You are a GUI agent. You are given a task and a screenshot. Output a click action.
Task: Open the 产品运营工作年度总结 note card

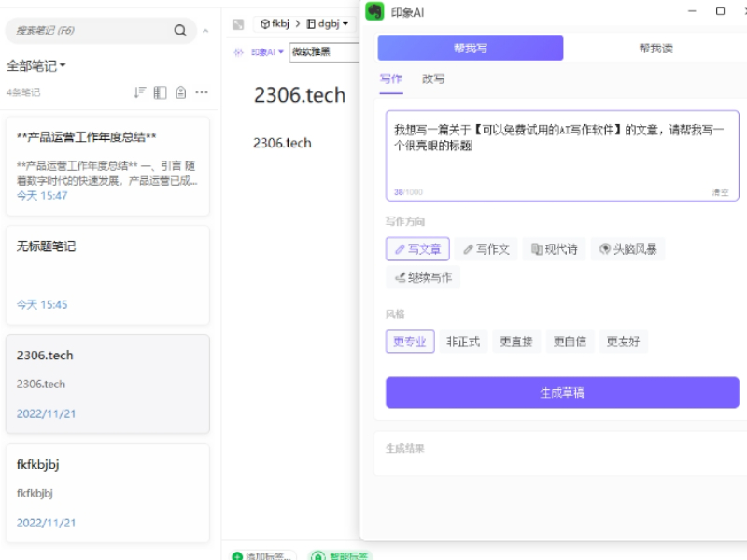coord(107,166)
